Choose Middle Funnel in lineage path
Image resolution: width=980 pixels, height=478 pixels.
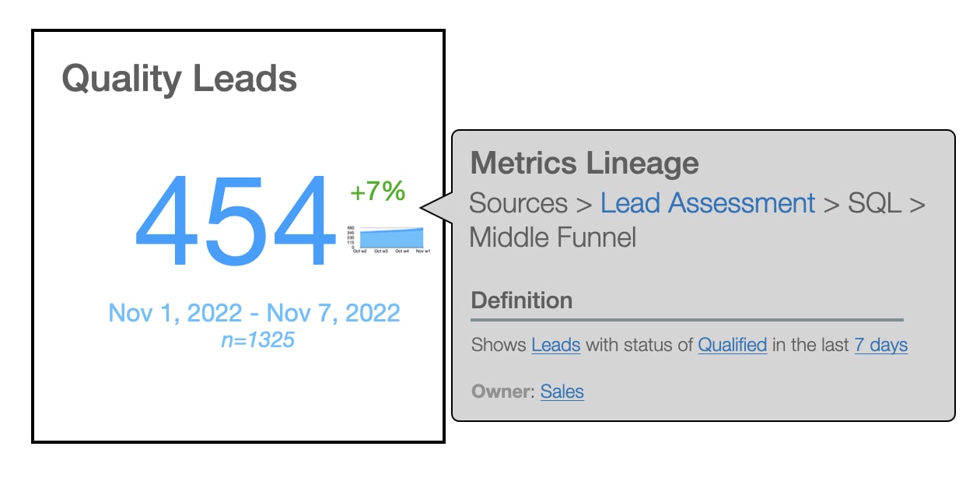tap(552, 237)
